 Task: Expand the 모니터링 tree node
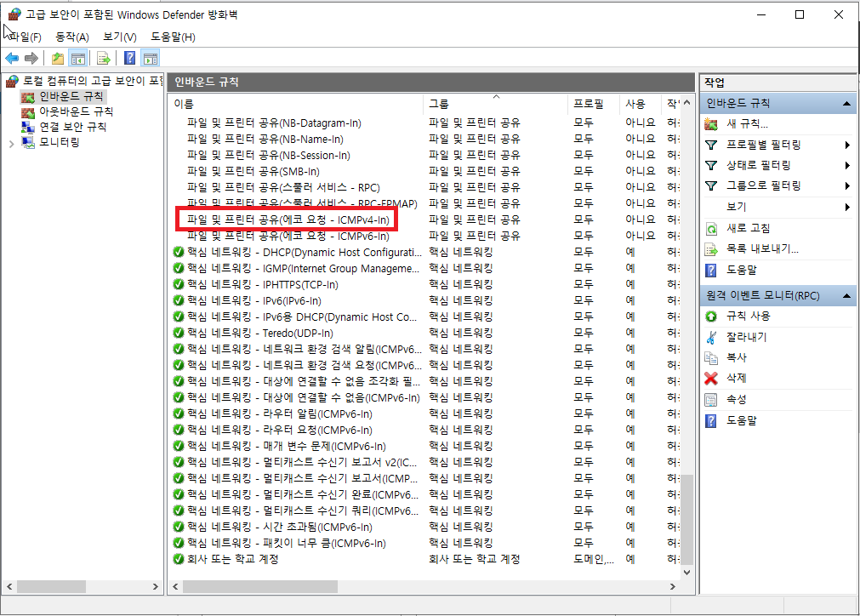pos(12,144)
